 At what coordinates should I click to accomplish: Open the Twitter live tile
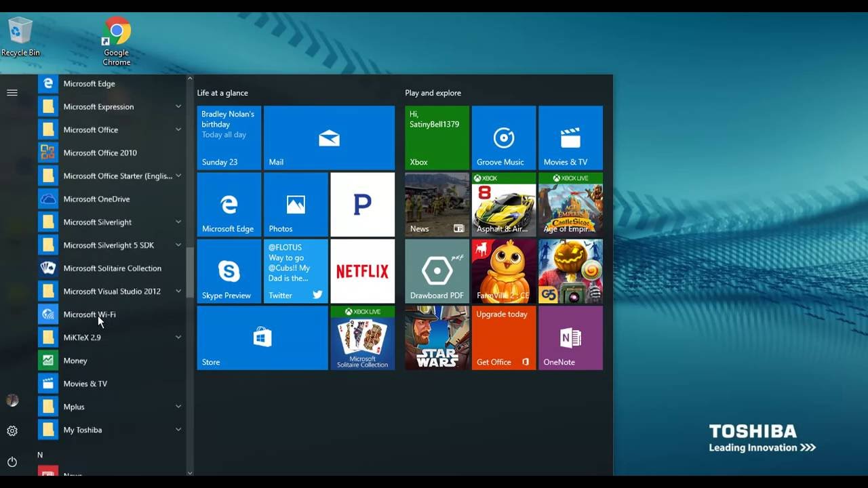click(x=296, y=271)
